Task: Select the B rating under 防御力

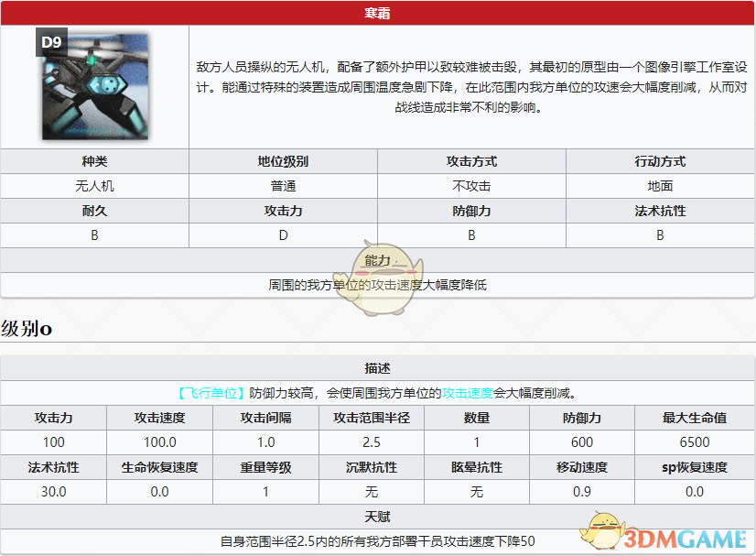Action: pos(471,235)
